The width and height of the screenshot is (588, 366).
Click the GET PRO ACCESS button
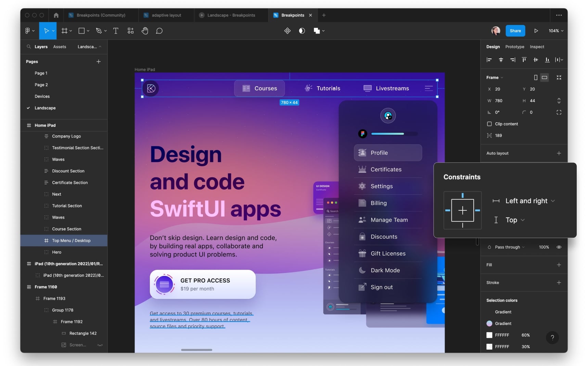(203, 284)
